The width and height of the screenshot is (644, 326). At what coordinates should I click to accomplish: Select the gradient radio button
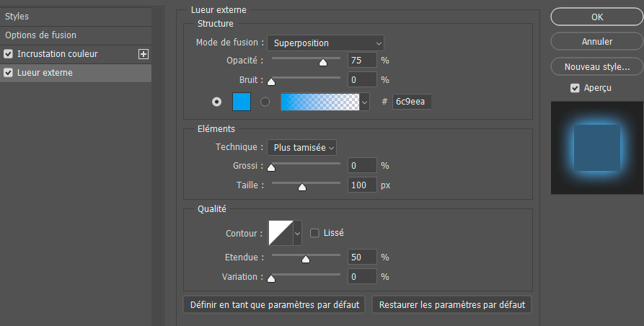click(x=265, y=102)
